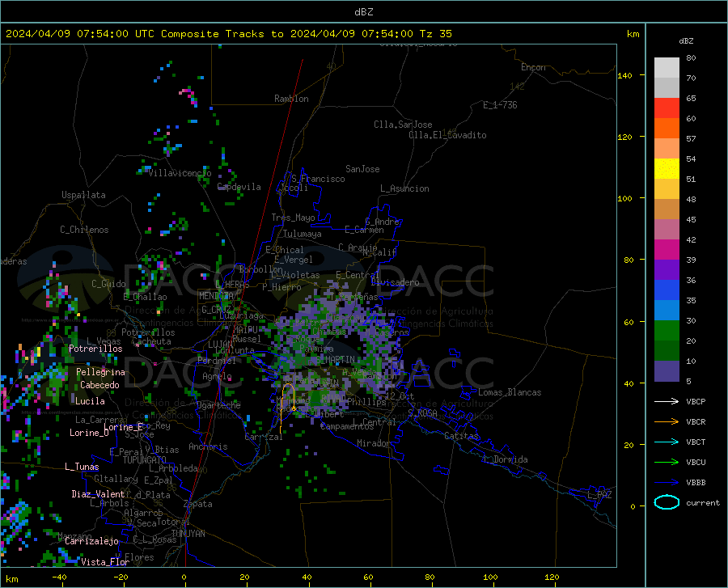Click the orange VBCR arrow icon

[667, 422]
